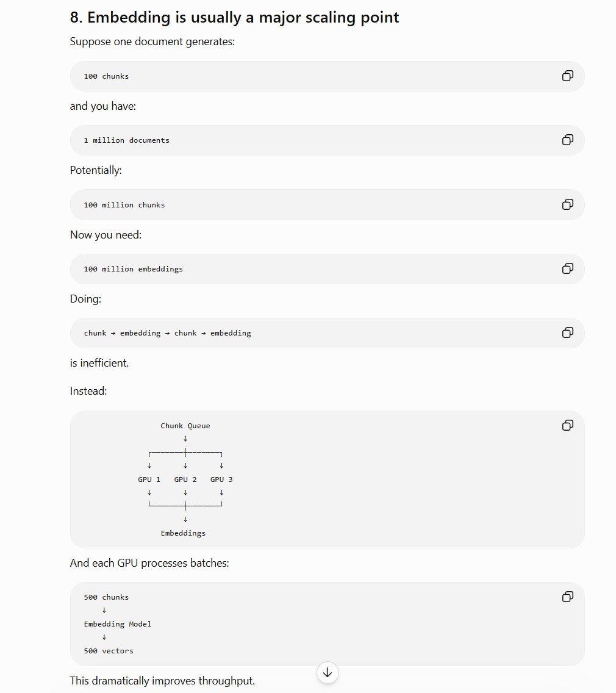Viewport: 616px width, 693px height.
Task: Select the 'GPU 3' text in the diagram
Action: (x=221, y=479)
